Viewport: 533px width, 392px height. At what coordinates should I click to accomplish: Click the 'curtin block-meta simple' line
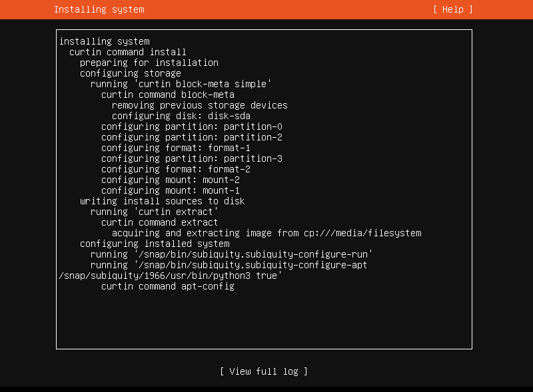[x=181, y=84]
